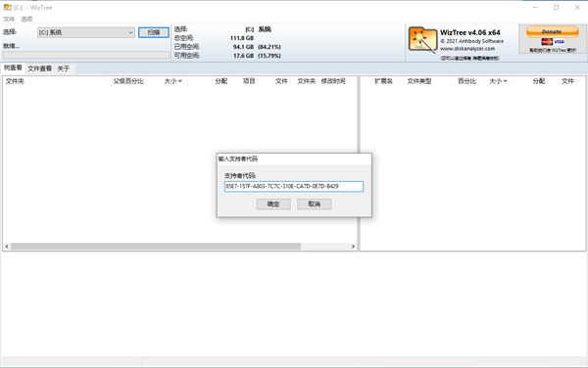Click the © 2021 Antibody Software text
The width and height of the screenshot is (588, 368).
[x=471, y=41]
